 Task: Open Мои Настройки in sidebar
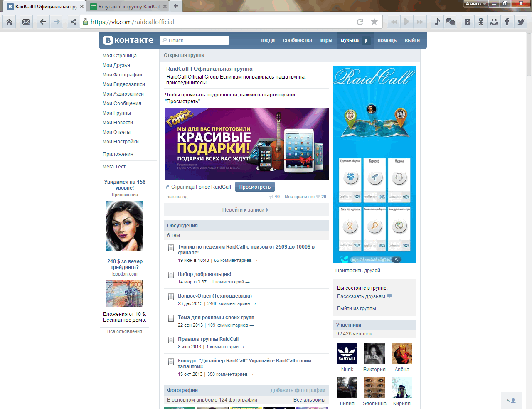click(x=121, y=142)
